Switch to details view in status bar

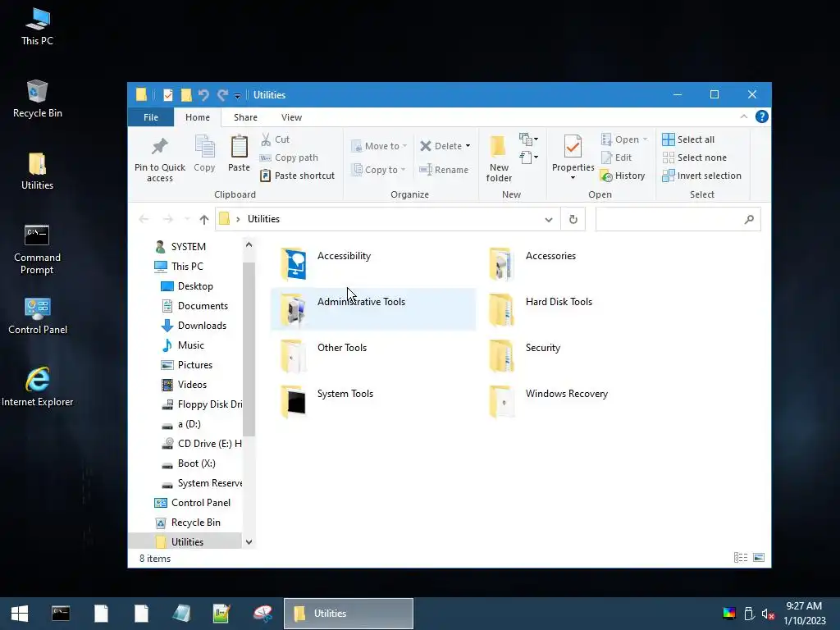click(x=741, y=558)
